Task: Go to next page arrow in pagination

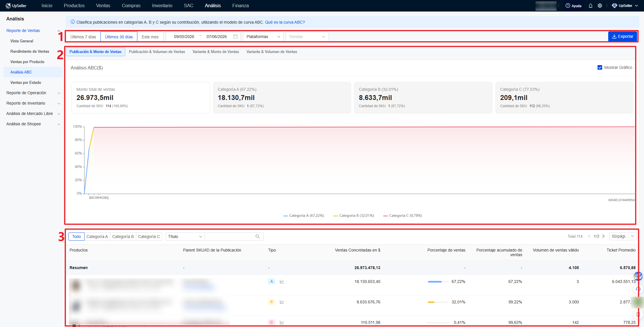Action: [603, 236]
